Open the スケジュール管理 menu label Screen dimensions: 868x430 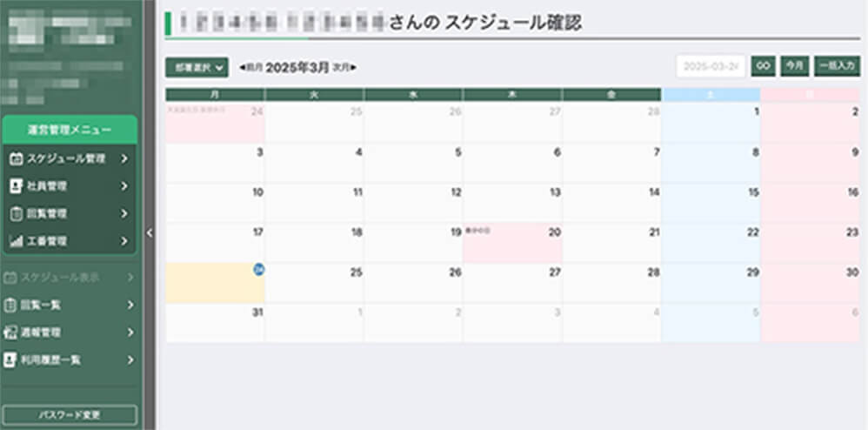(x=66, y=159)
